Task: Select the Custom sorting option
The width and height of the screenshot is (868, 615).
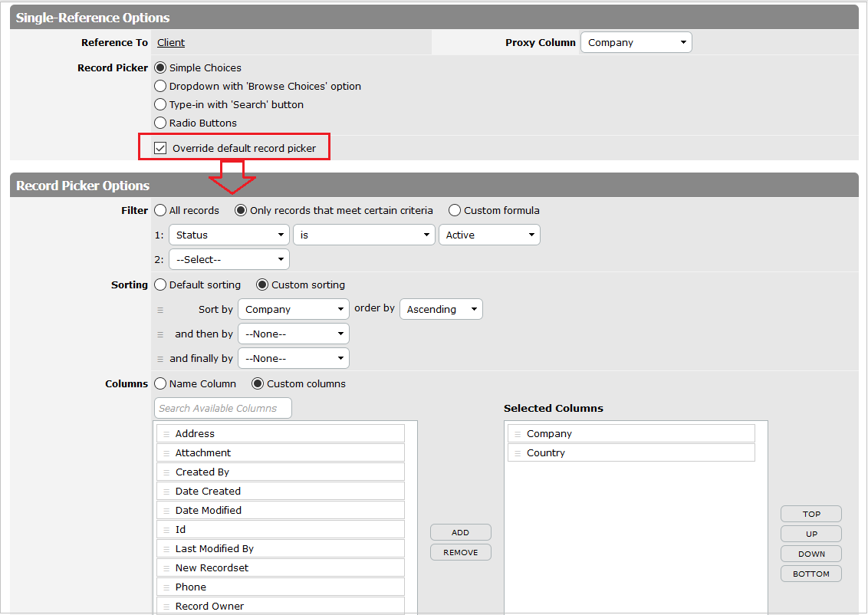Action: pyautogui.click(x=262, y=284)
